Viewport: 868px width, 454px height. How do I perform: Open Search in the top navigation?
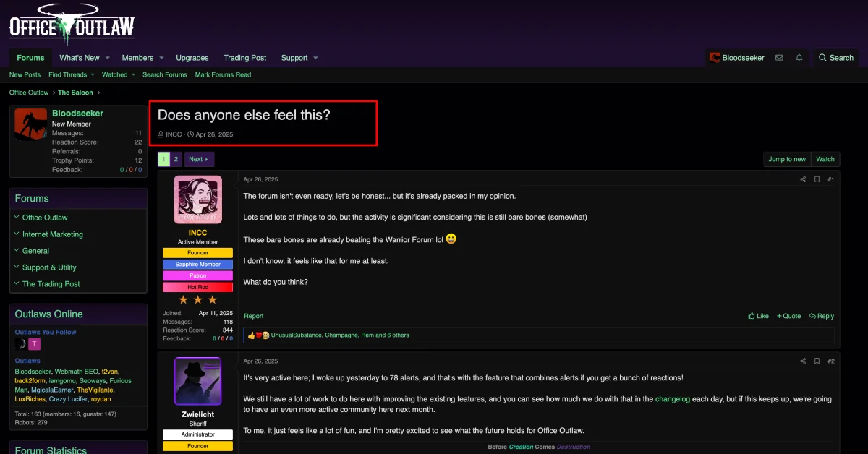pyautogui.click(x=835, y=58)
